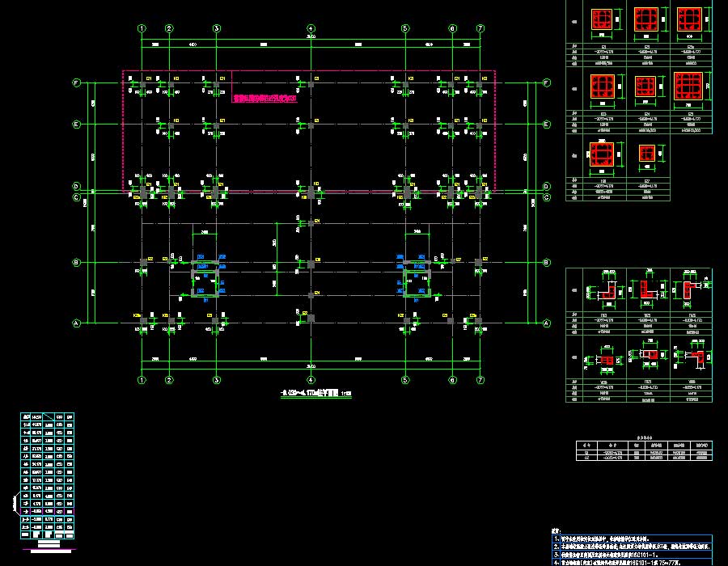Select grid axis bubble 5 along the top edge

405,29
